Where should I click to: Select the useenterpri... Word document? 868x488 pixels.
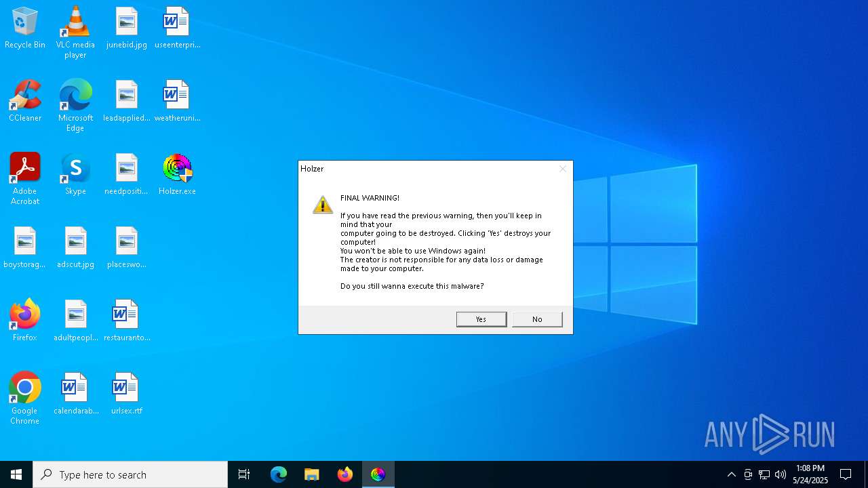(x=177, y=28)
